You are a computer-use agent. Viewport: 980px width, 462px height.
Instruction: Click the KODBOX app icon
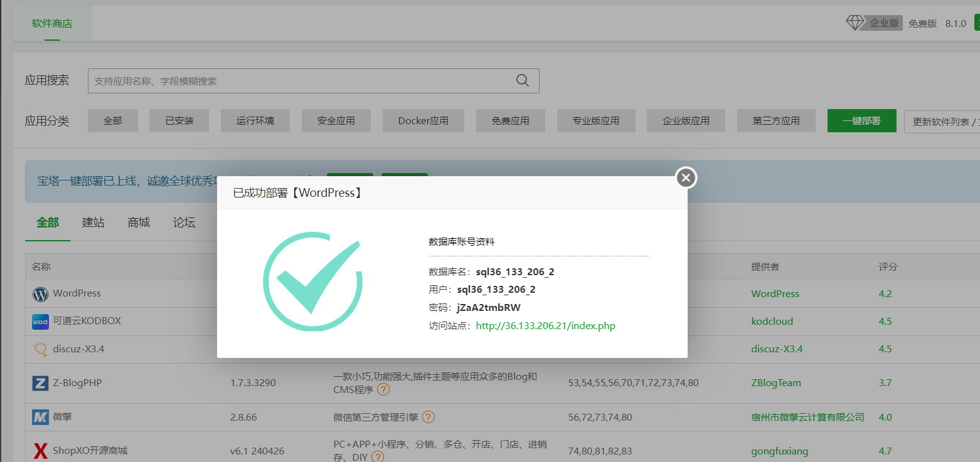click(40, 322)
